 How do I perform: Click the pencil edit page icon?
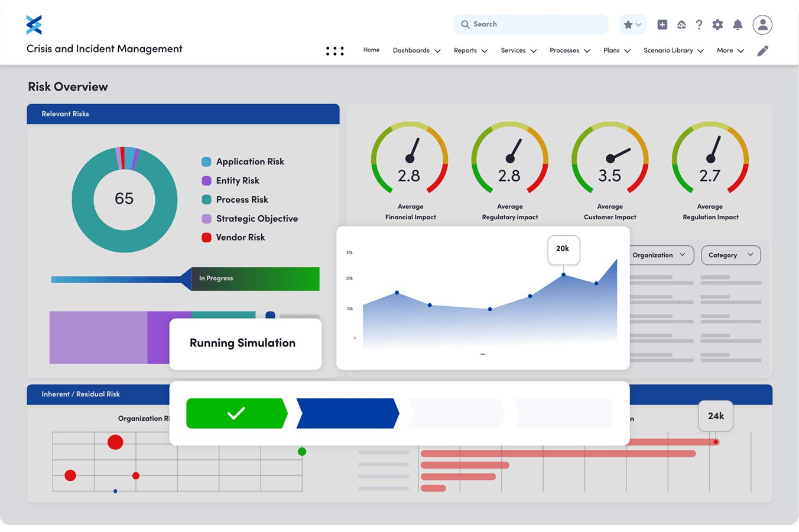pyautogui.click(x=762, y=51)
